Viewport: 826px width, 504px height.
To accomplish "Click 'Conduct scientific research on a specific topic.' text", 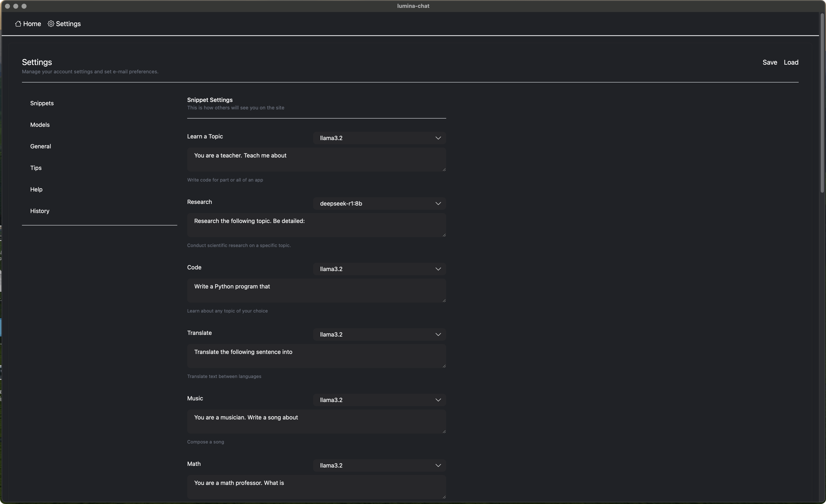I will (x=239, y=246).
